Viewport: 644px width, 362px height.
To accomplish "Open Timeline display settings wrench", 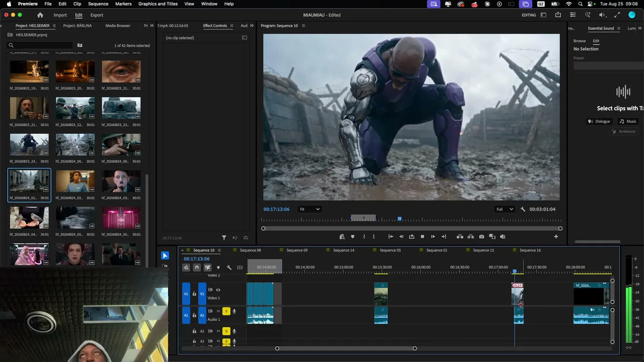I will pos(229,267).
